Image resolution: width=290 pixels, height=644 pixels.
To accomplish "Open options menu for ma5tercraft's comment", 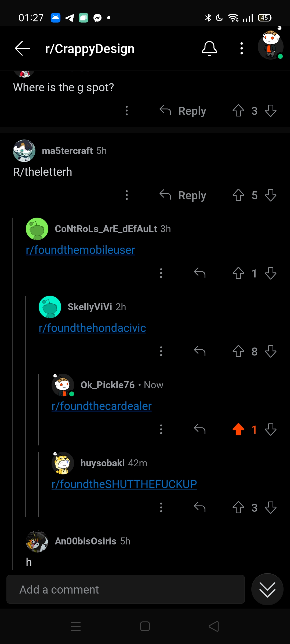I will coord(127,195).
